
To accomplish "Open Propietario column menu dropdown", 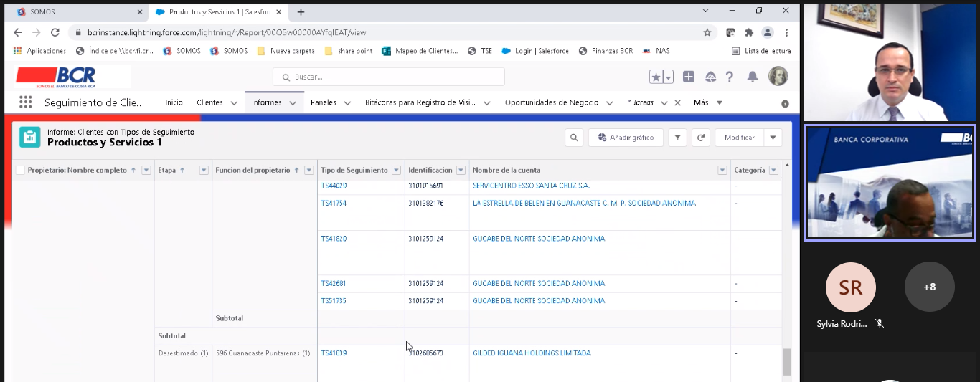I will pyautogui.click(x=146, y=171).
